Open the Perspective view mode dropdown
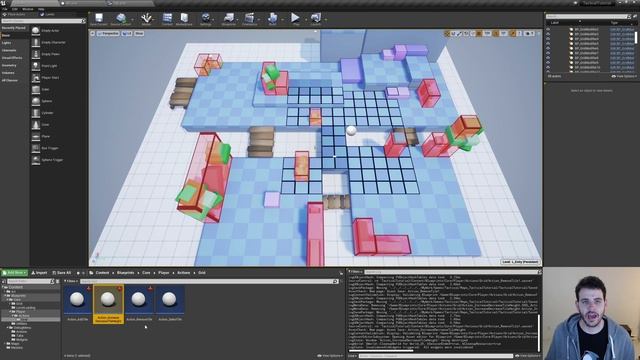640x360 pixels. click(x=109, y=33)
